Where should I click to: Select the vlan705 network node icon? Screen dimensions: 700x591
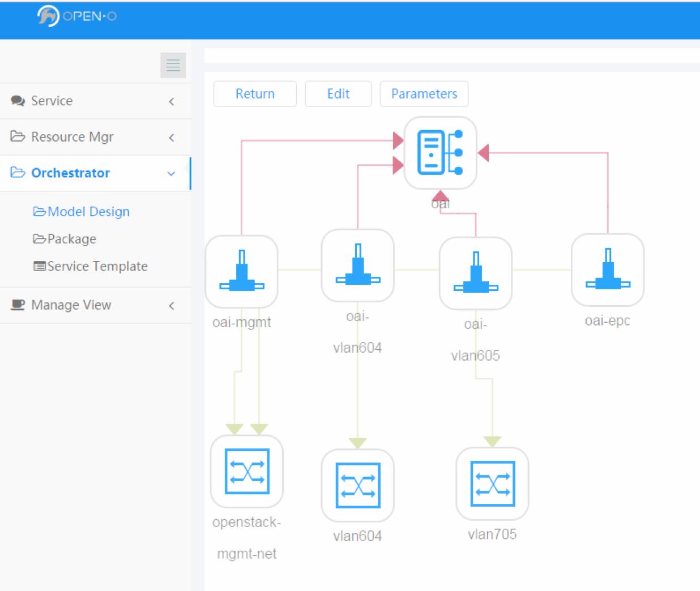coord(492,483)
